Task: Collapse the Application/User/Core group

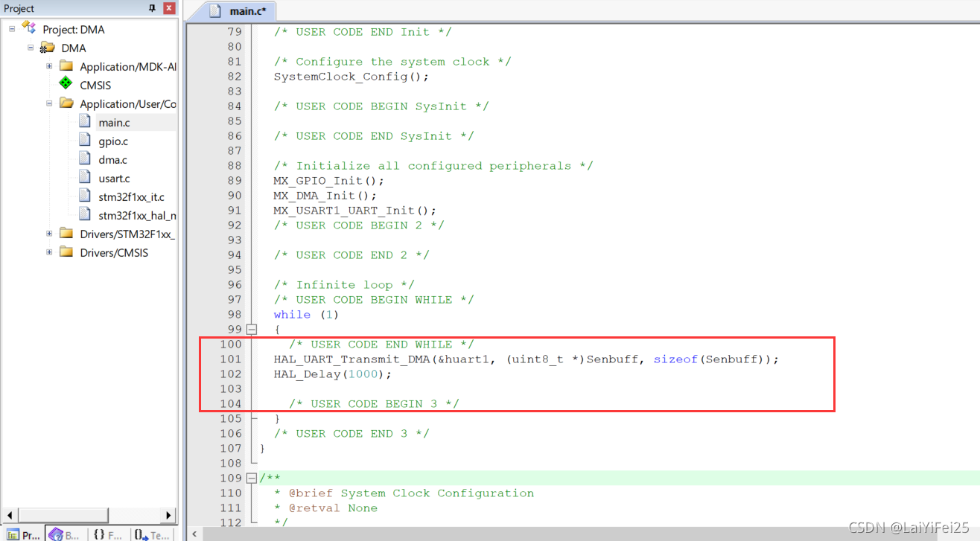Action: 49,103
